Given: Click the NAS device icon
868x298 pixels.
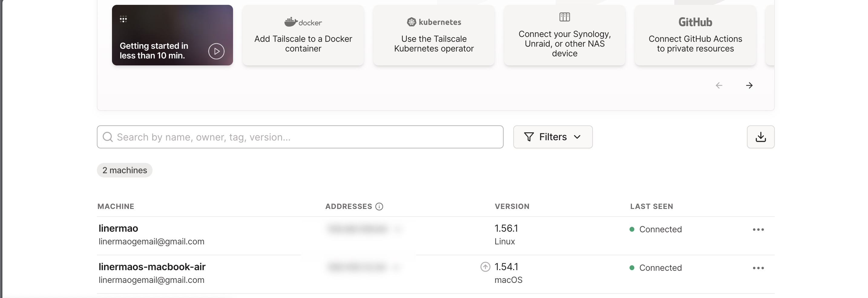Looking at the screenshot, I should (564, 17).
